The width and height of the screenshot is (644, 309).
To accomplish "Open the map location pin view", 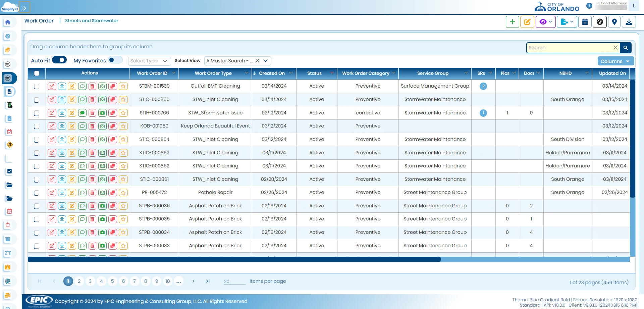I will (x=614, y=22).
